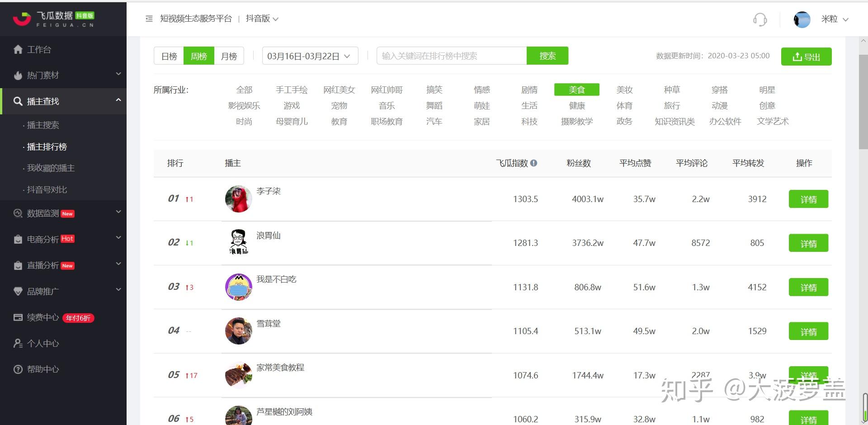Open 播主排行榜 in the sidebar
Image resolution: width=868 pixels, height=425 pixels.
[x=47, y=147]
